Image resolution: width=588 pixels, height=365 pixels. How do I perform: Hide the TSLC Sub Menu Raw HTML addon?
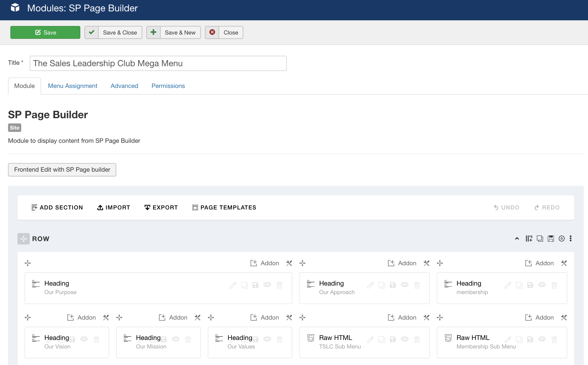coord(405,339)
